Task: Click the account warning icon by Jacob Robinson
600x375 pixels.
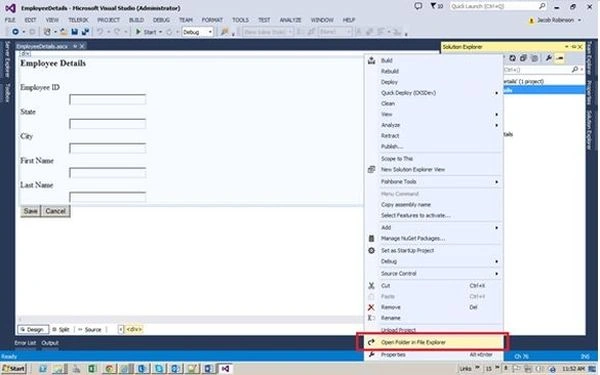Action: click(x=531, y=21)
